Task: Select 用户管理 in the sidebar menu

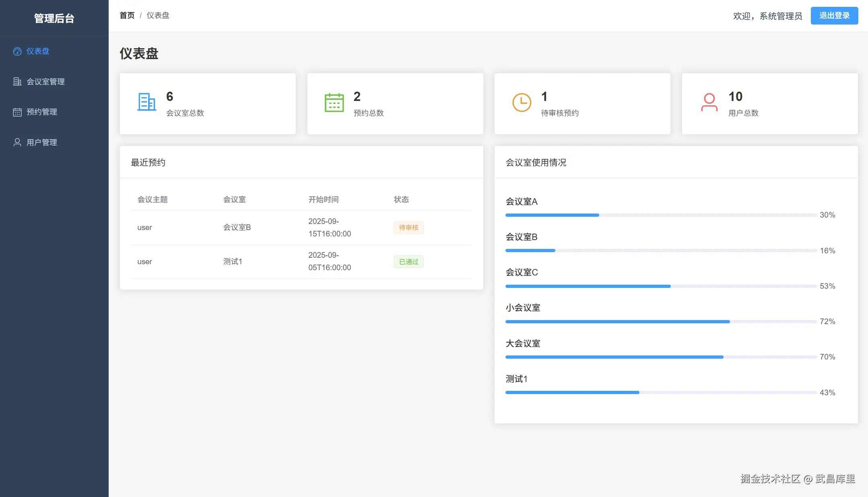Action: click(42, 142)
